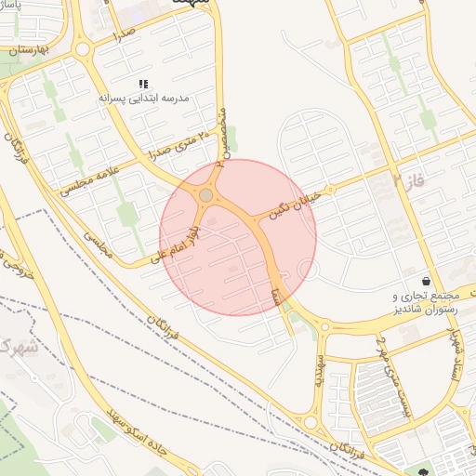Click the roundabout north of سهندیه street
The width and height of the screenshot is (476, 476).
pos(324,327)
